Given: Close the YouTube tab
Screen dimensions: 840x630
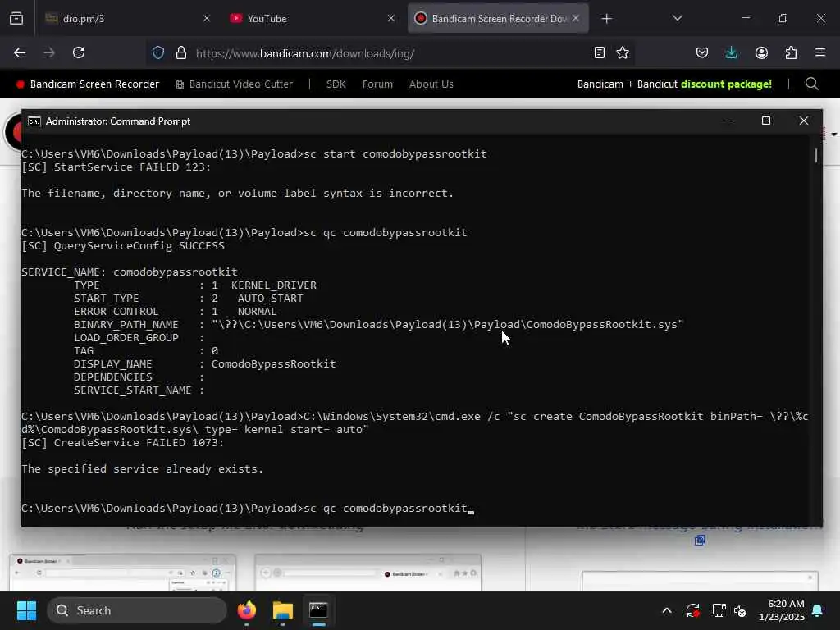Looking at the screenshot, I should click(391, 19).
